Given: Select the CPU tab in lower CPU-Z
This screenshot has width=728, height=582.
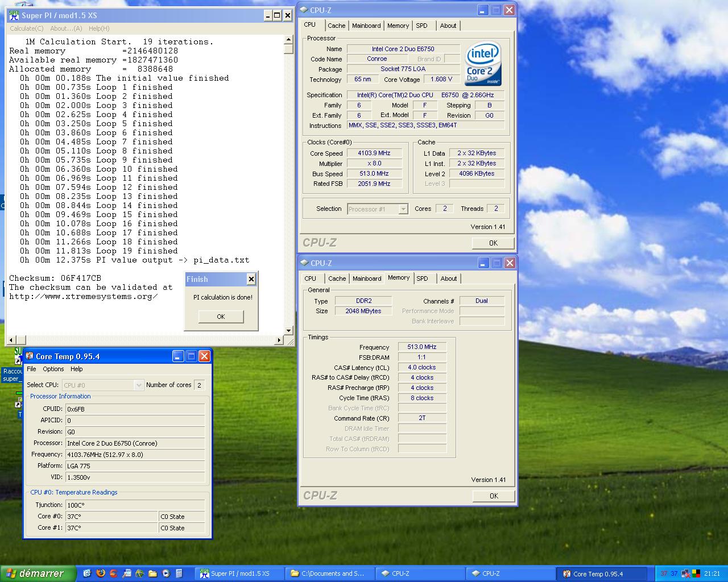Looking at the screenshot, I should click(x=310, y=278).
